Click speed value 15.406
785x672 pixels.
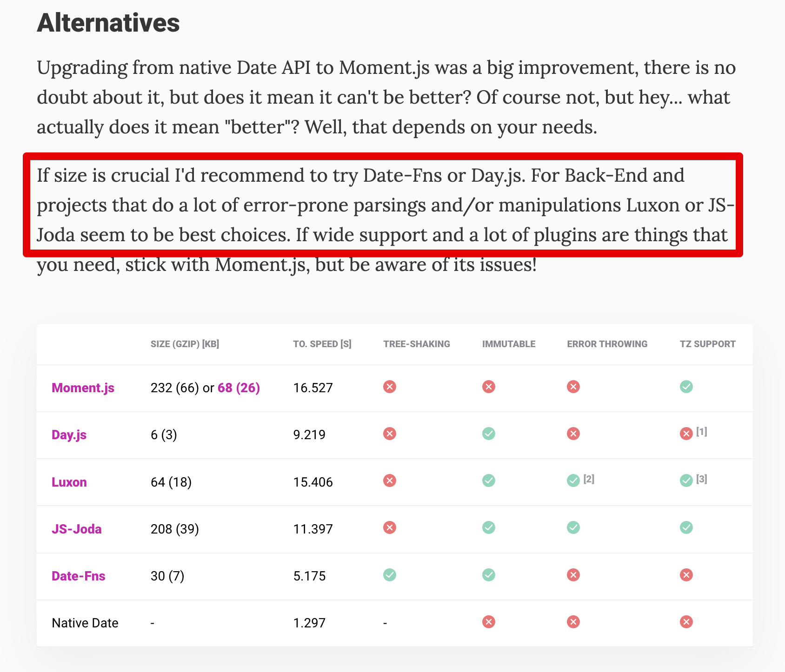[313, 482]
